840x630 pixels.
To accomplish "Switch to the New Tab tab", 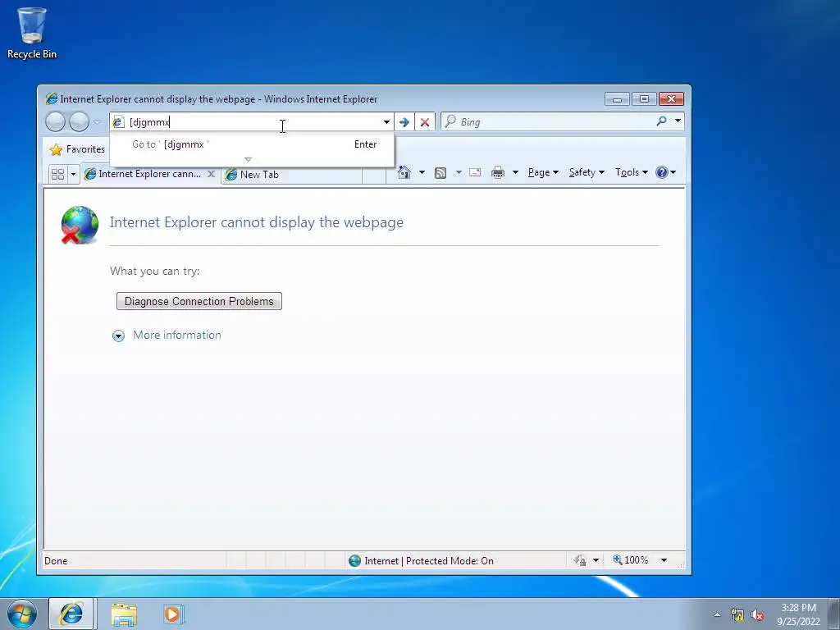I will (x=292, y=175).
